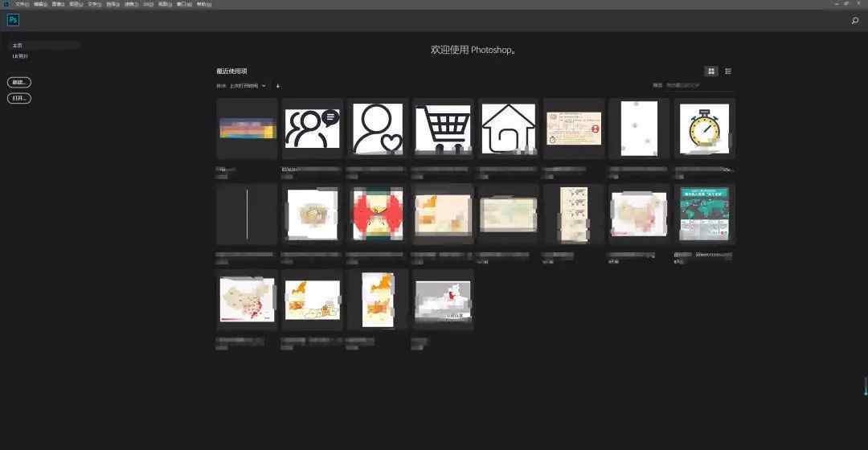The height and width of the screenshot is (450, 868).
Task: Open the search magnifier icon at top right
Action: click(x=855, y=20)
